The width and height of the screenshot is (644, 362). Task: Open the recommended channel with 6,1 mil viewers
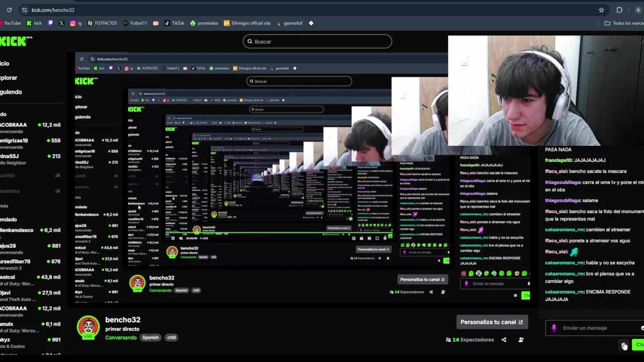[30, 327]
